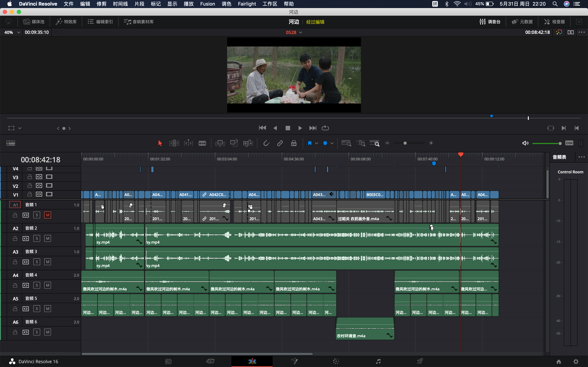Toggle the snapping magnet icon
The image size is (588, 367).
266,143
